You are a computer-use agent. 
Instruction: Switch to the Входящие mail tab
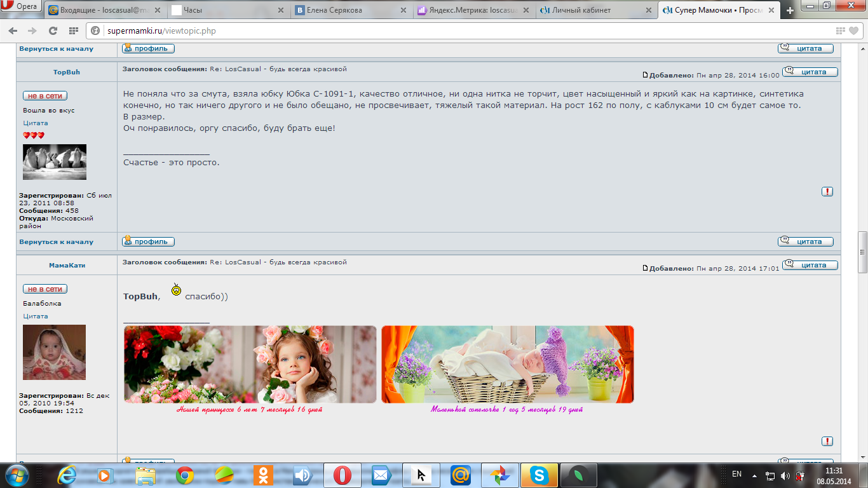click(104, 10)
